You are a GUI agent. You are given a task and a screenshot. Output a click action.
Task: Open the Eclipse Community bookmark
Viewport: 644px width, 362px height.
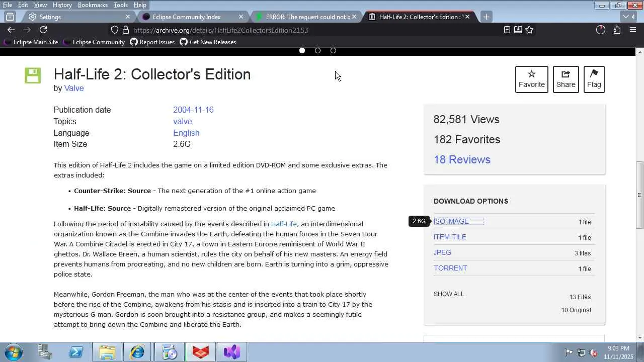tap(94, 42)
